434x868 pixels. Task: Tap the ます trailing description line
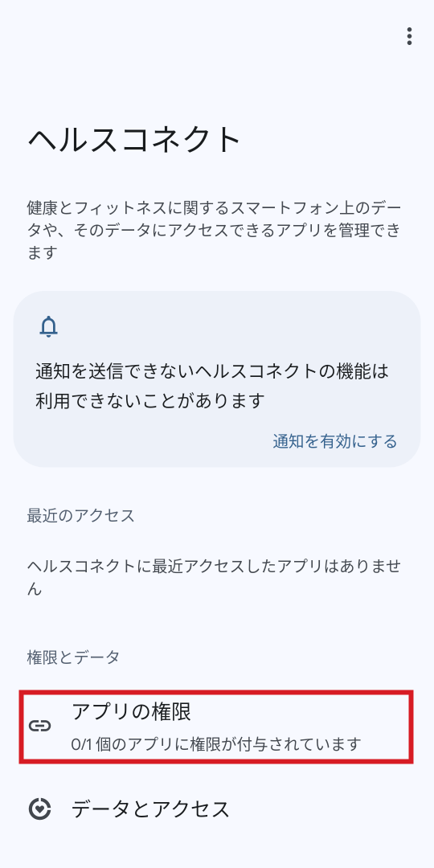tap(42, 252)
